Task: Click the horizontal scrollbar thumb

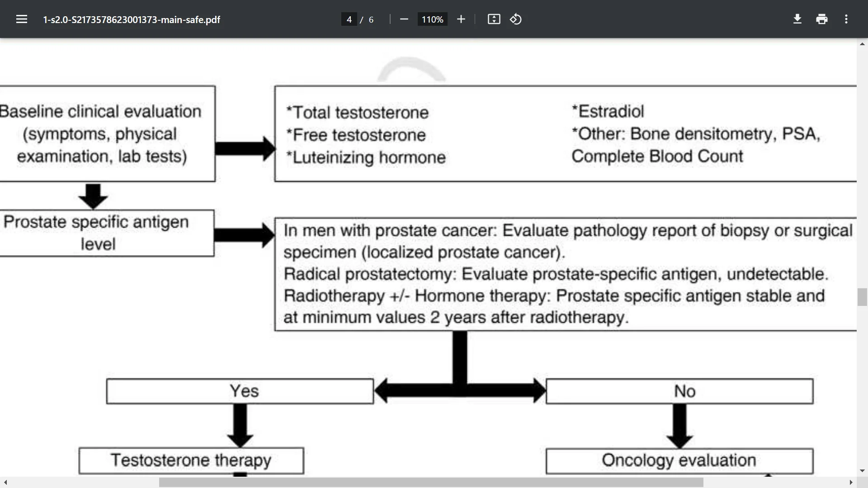Action: click(x=431, y=482)
